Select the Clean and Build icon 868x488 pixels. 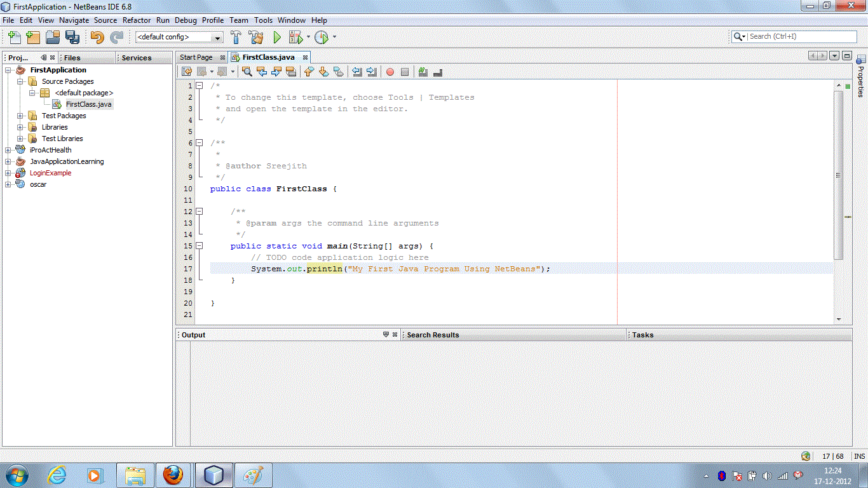coord(256,37)
